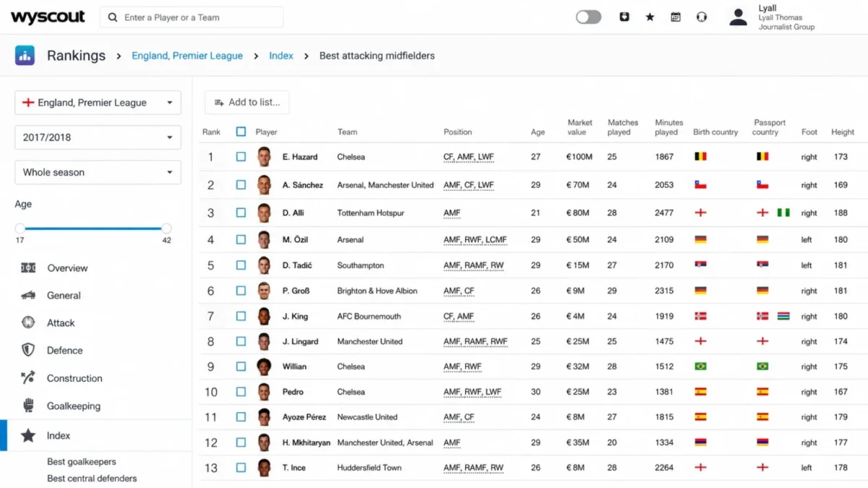Click the Add to list button
Image resolution: width=868 pixels, height=488 pixels.
pos(247,102)
